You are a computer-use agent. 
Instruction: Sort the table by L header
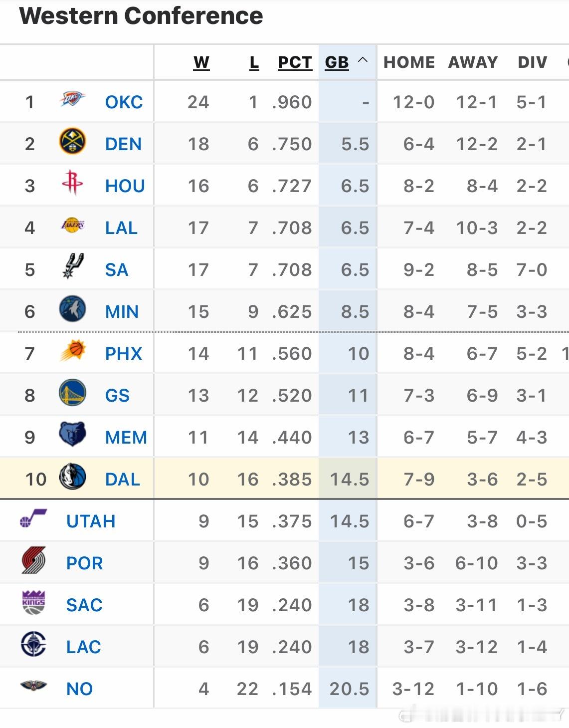click(254, 62)
